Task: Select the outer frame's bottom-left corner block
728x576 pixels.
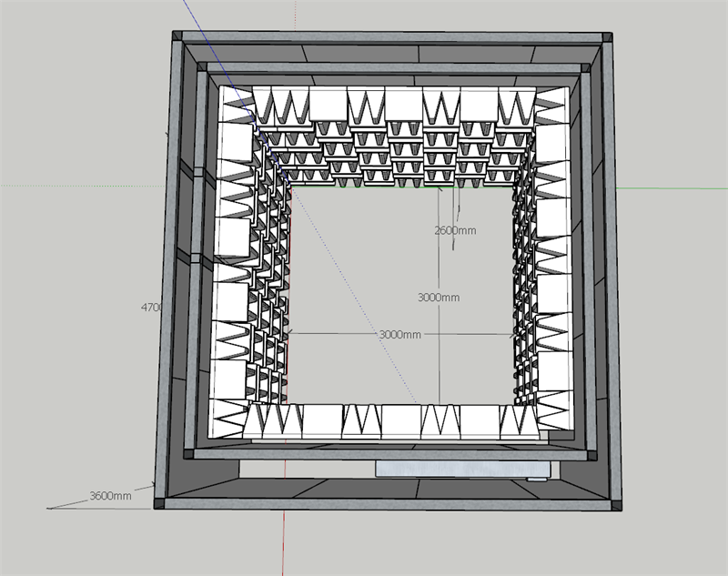Action: (159, 503)
